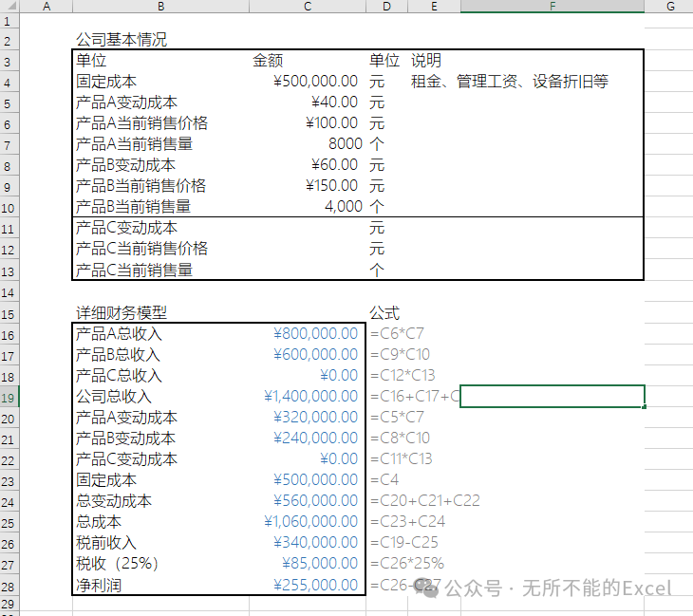This screenshot has height=616, width=693.
Task: Click the formula text =C23+C24
Action: (x=407, y=522)
